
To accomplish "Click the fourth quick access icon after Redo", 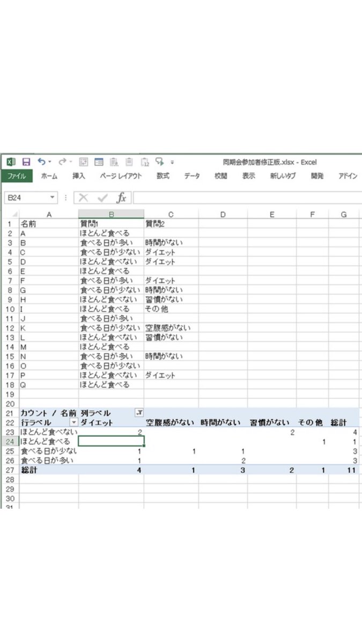I will point(129,162).
